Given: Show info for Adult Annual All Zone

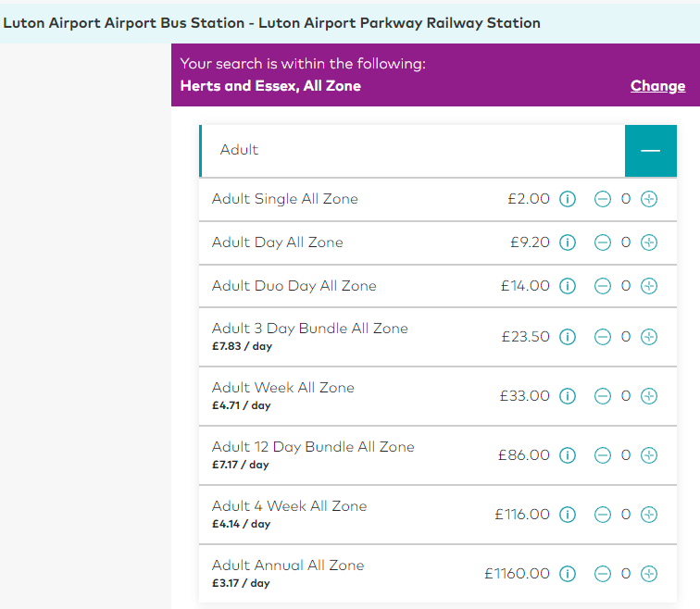Looking at the screenshot, I should (x=568, y=574).
